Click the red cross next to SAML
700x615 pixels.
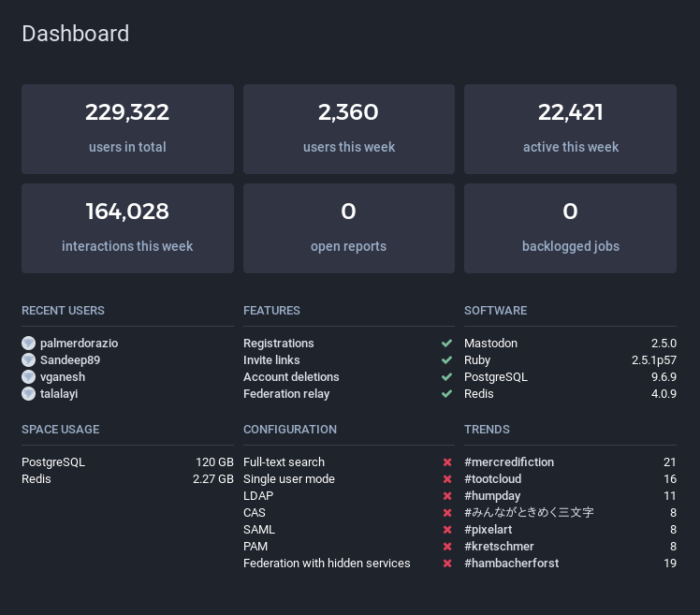(447, 530)
